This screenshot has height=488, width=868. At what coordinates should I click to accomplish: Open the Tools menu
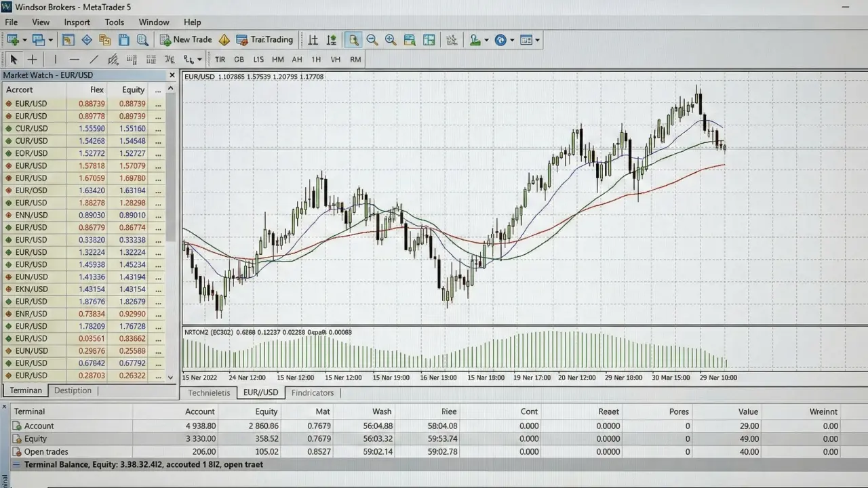(x=114, y=22)
